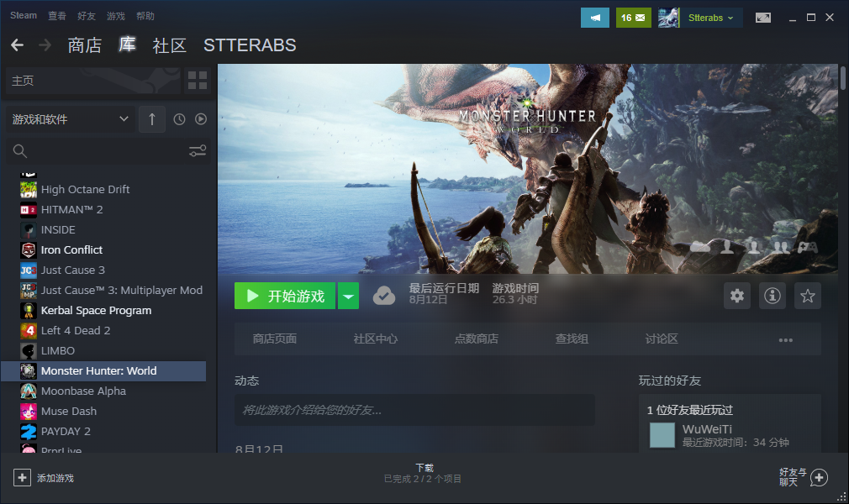
Task: Check cloud save status icon
Action: [x=384, y=296]
